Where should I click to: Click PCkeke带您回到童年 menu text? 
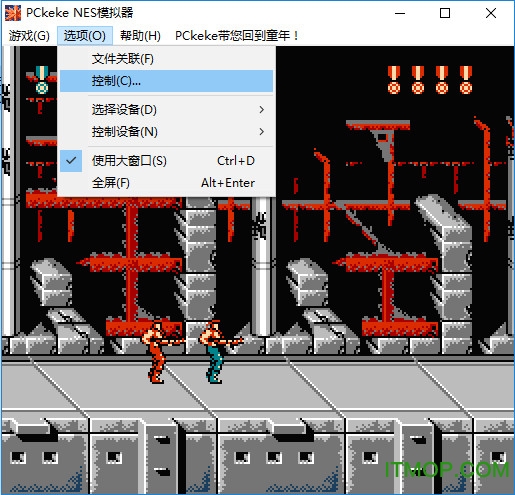tap(237, 36)
